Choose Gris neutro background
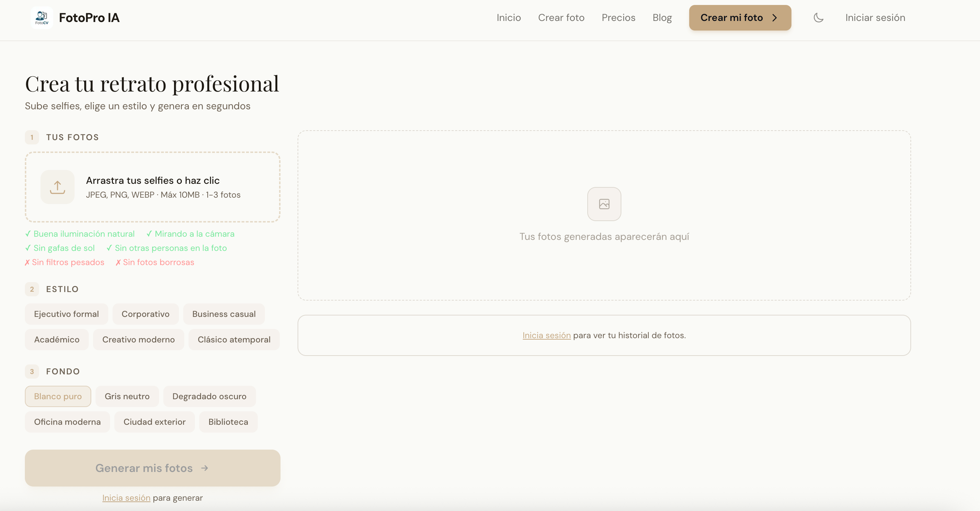The height and width of the screenshot is (511, 980). point(127,396)
